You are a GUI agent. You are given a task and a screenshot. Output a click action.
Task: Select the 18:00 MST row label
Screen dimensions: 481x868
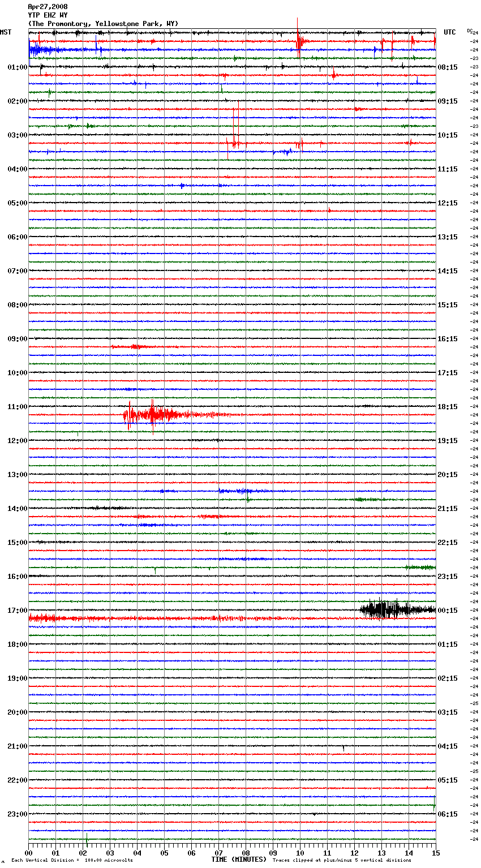point(18,644)
